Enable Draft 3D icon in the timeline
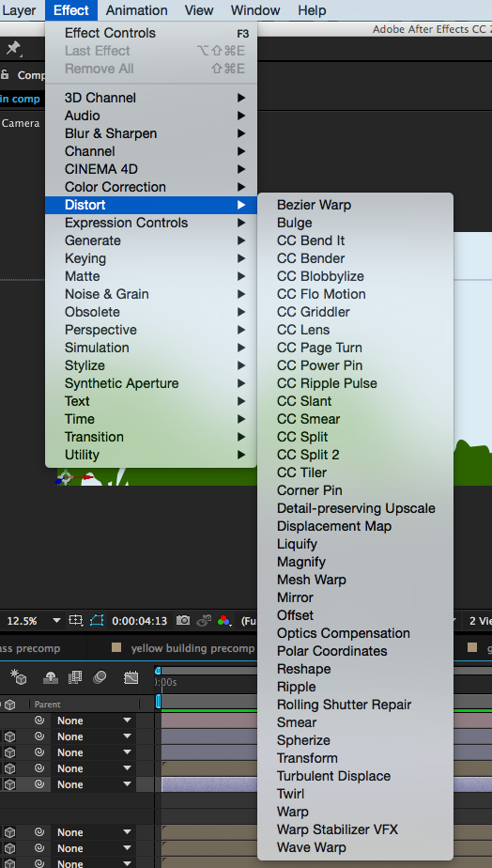This screenshot has height=868, width=492. coord(19,677)
